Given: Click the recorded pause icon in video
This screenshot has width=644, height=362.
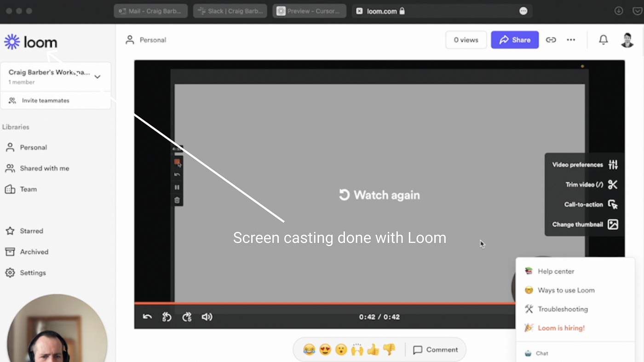Looking at the screenshot, I should [x=177, y=187].
